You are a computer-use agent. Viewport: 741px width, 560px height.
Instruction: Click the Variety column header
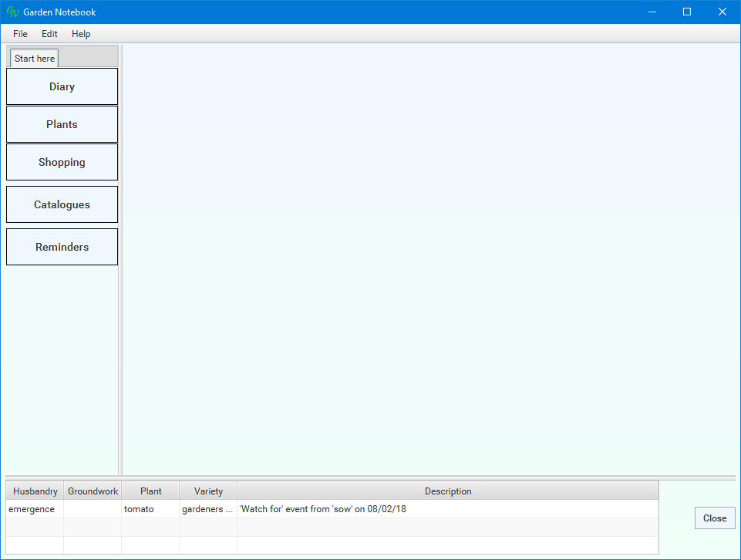pos(208,491)
